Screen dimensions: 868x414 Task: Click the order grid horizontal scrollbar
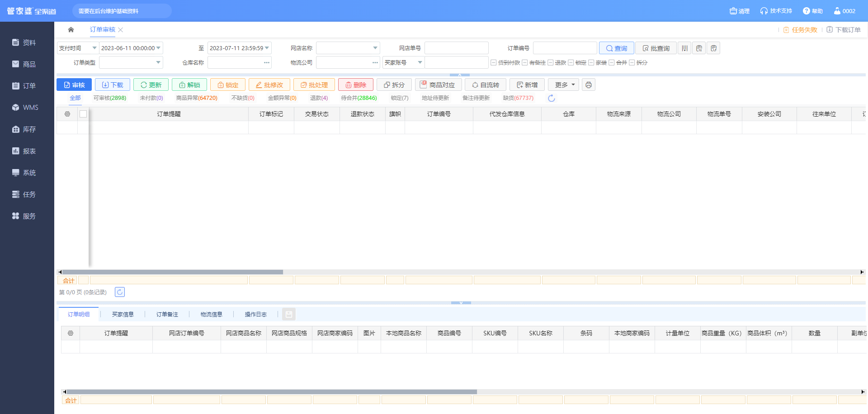(x=172, y=272)
